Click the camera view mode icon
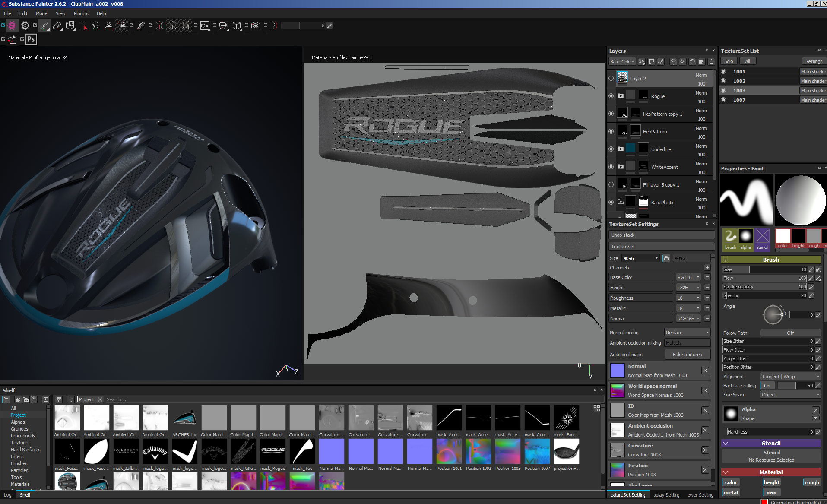The image size is (827, 504). [224, 25]
